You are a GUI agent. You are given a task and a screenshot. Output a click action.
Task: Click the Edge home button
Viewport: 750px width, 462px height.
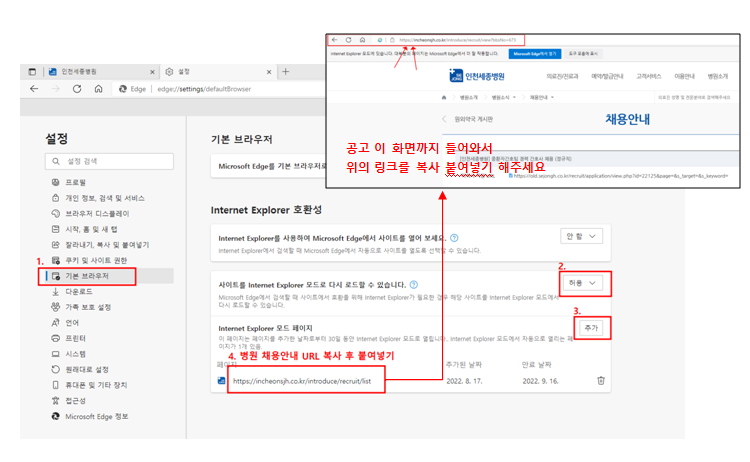point(98,88)
